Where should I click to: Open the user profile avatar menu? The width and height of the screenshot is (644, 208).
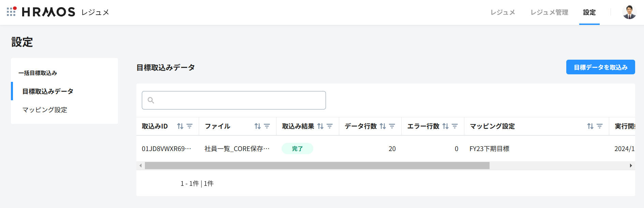coord(629,12)
